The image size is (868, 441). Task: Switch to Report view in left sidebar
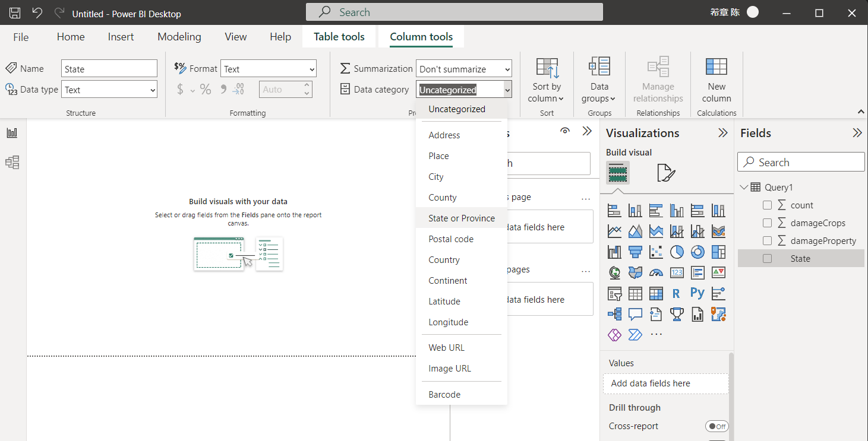click(12, 133)
